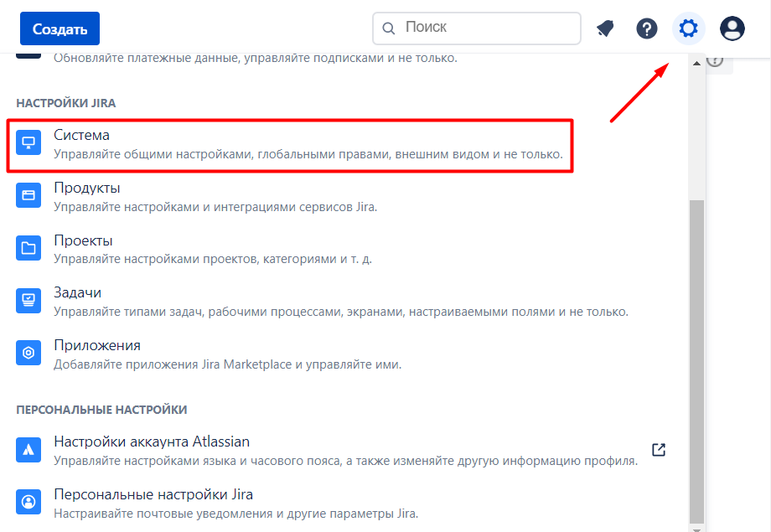Viewport: 771px width, 532px height.
Task: Click the Продукты card icon
Action: pyautogui.click(x=28, y=196)
